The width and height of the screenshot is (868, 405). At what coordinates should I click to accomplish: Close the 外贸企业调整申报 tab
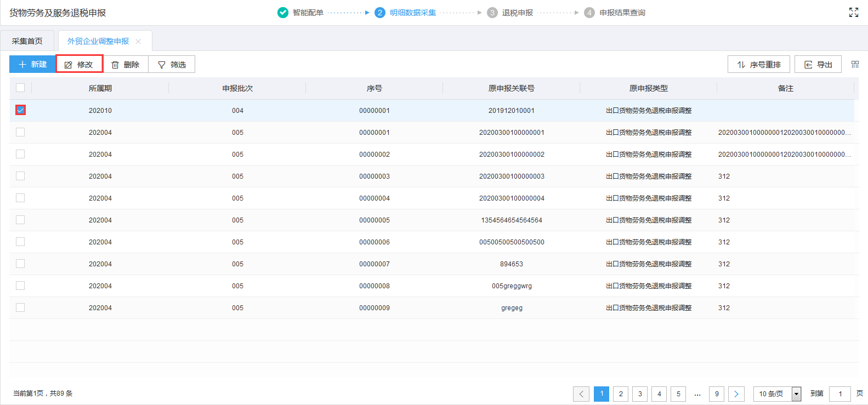click(138, 42)
